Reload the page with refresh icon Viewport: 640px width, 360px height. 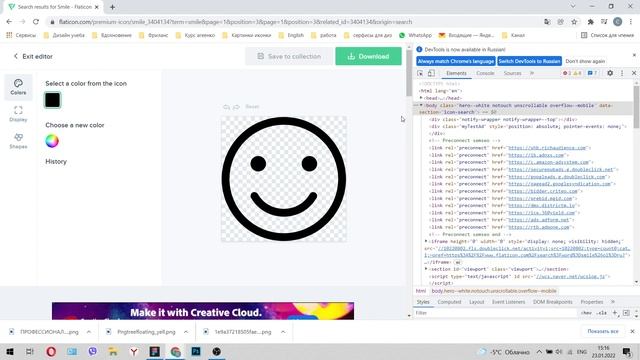point(36,22)
